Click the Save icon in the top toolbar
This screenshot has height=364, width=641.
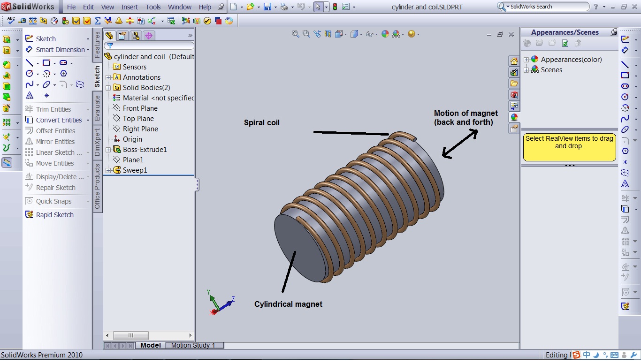coord(267,7)
